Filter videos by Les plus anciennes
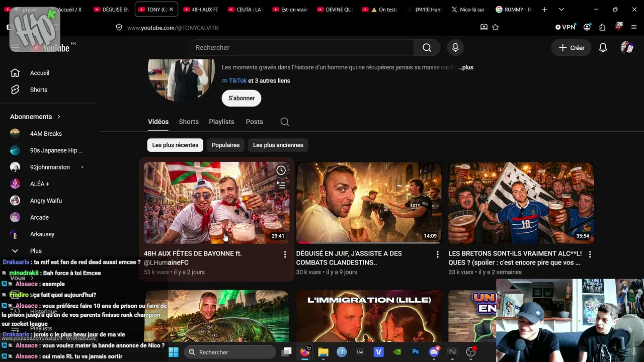This screenshot has width=644, height=362. coord(278,145)
